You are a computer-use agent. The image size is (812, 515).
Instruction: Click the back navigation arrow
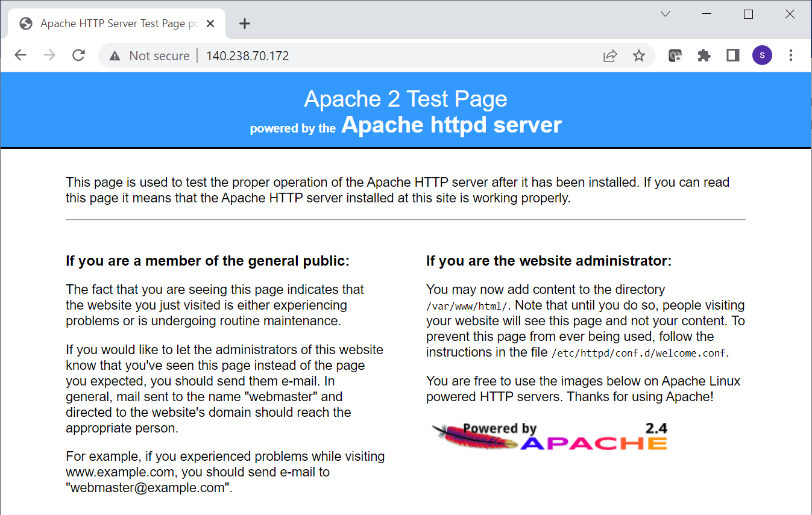point(20,55)
